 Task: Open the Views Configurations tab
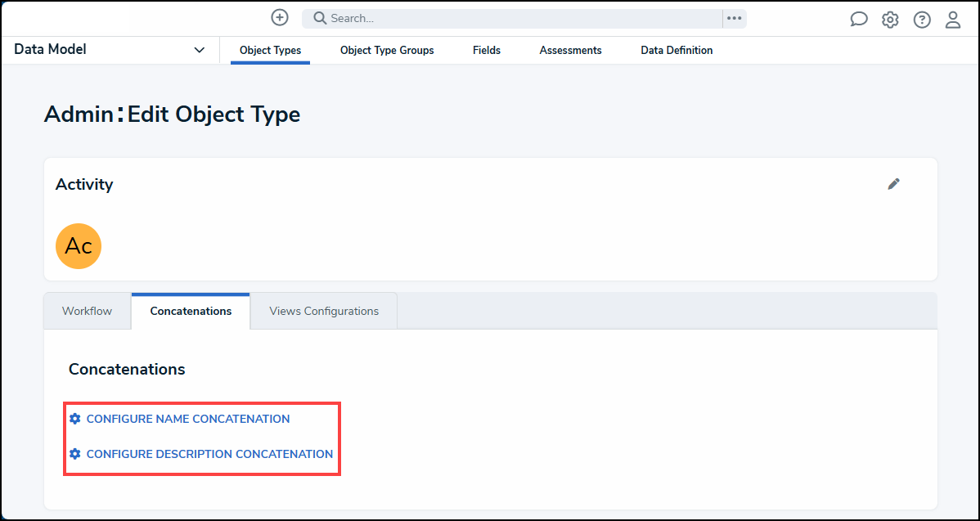[322, 311]
